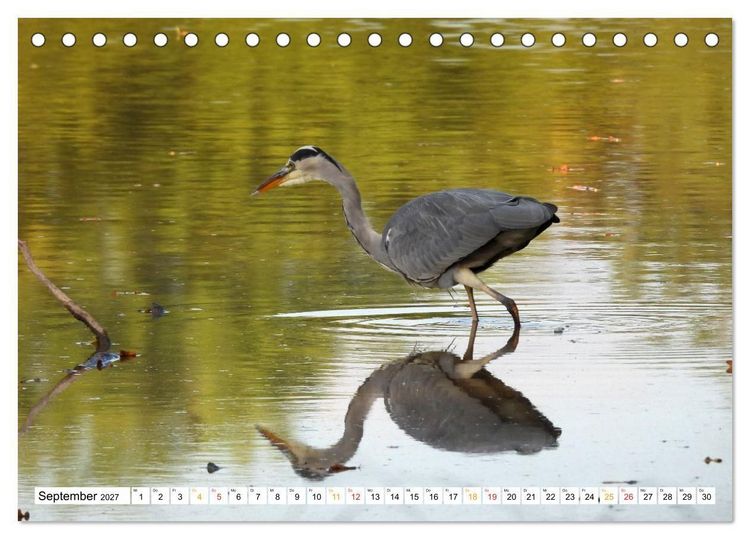Select date cell 28 in the calendar strip

click(x=668, y=496)
